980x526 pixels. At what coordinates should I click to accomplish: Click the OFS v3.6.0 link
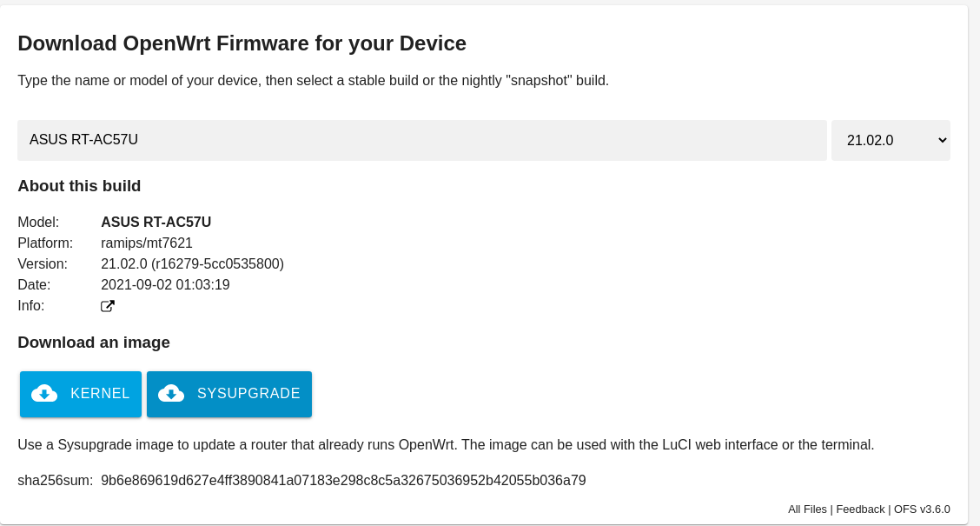click(x=922, y=509)
